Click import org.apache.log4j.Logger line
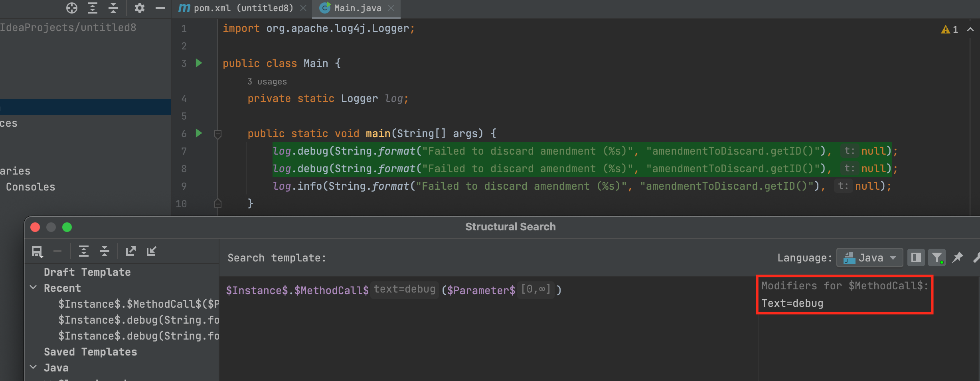980x381 pixels. pos(318,29)
